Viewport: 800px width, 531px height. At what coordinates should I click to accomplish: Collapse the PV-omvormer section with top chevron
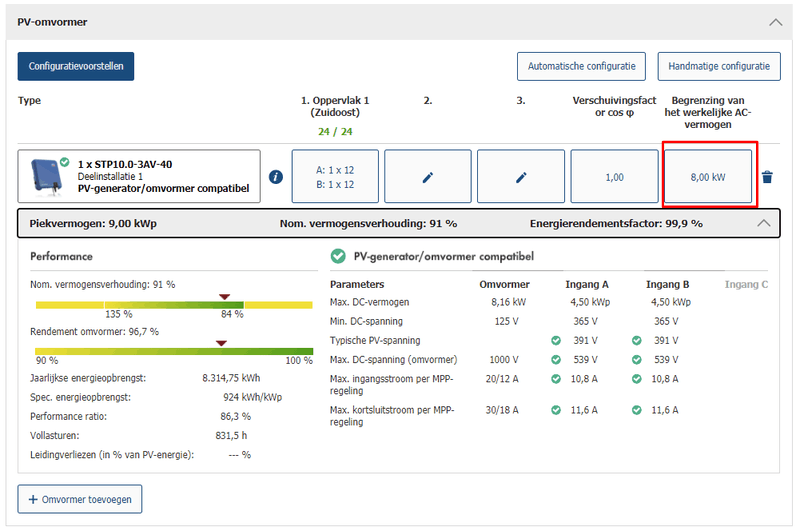[x=775, y=20]
